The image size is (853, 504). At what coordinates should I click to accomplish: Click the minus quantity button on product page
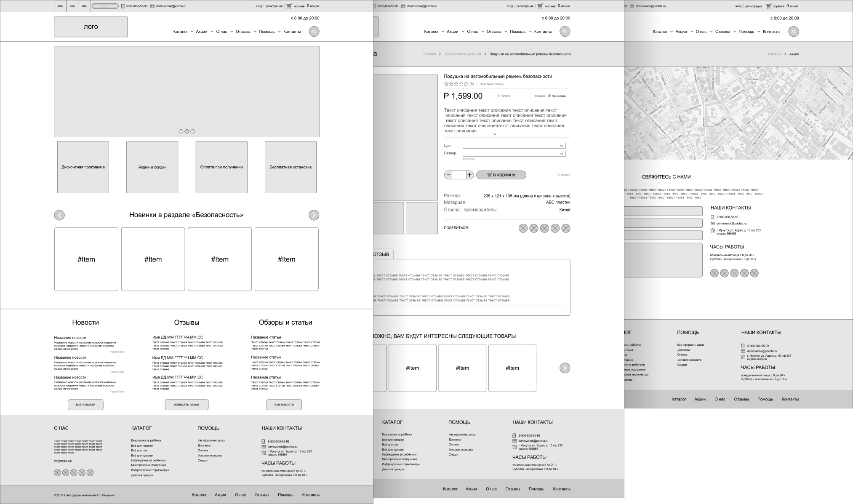pos(448,175)
